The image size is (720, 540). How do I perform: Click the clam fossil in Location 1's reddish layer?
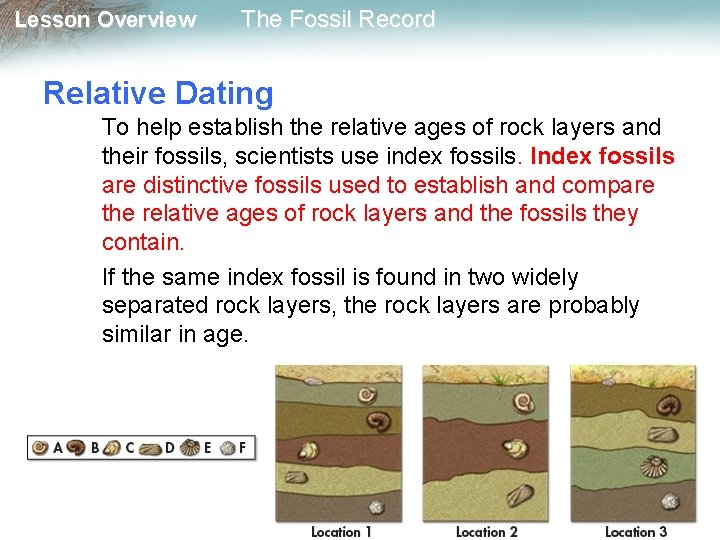(x=308, y=450)
